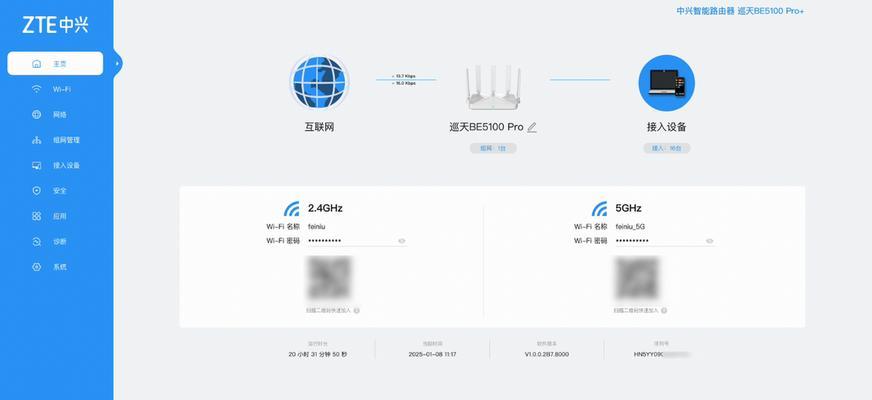This screenshot has width=872, height=400.
Task: Click the uptime value 20 小时 31 分钟
Action: (318, 354)
